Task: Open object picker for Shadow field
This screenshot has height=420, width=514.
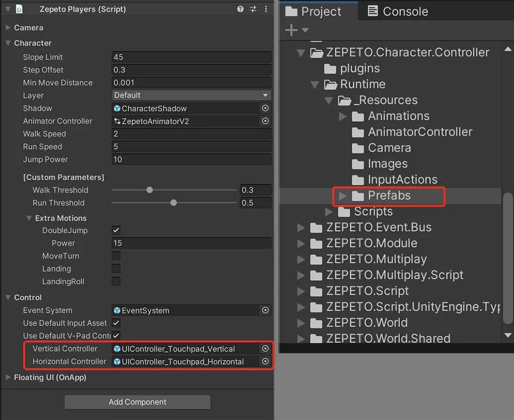Action: 265,108
